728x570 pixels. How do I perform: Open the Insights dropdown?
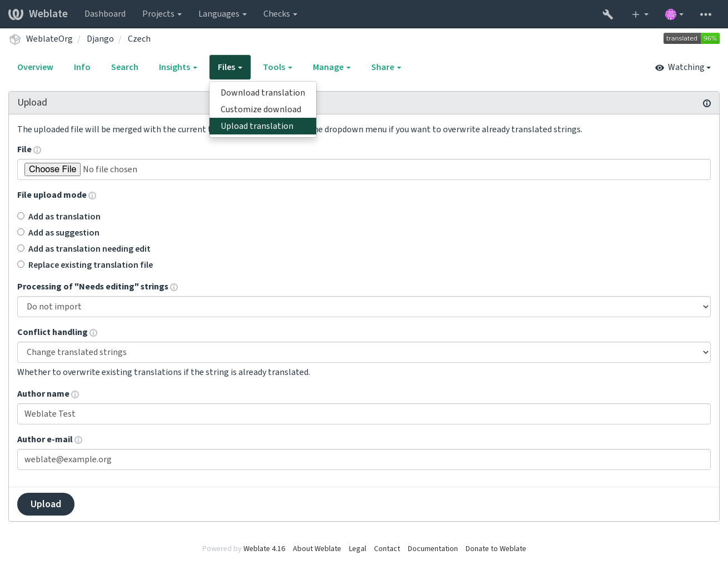178,67
